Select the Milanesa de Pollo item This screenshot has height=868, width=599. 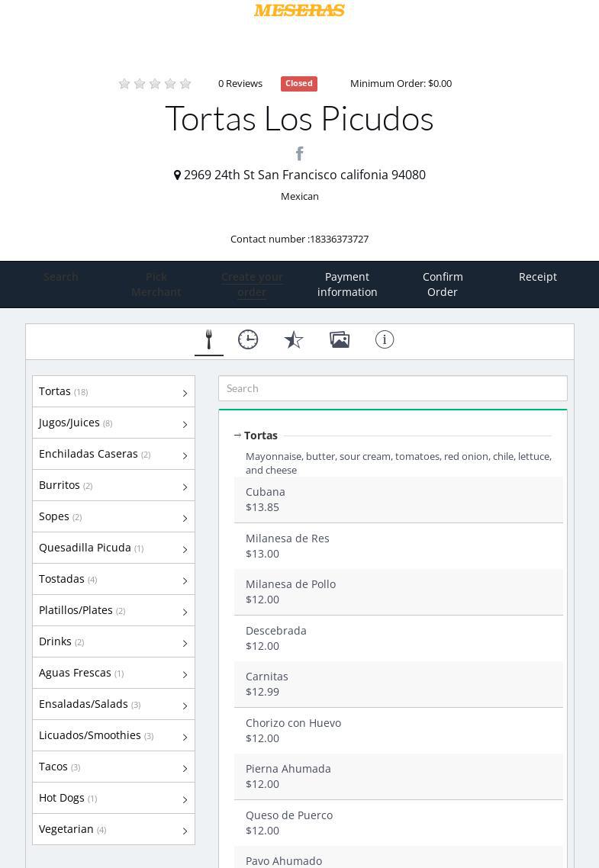click(398, 592)
